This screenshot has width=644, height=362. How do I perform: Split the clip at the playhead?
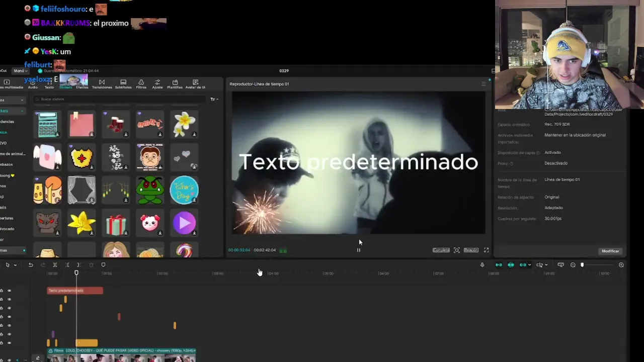pos(55,265)
